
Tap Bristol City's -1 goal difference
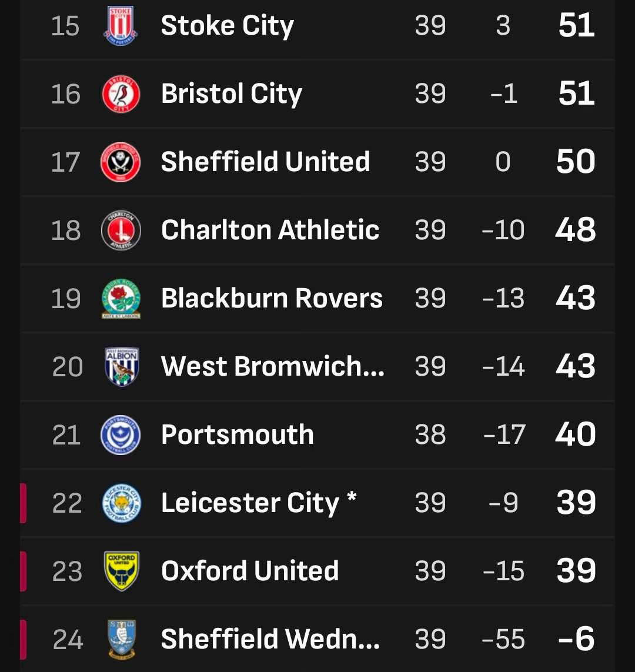click(x=503, y=94)
